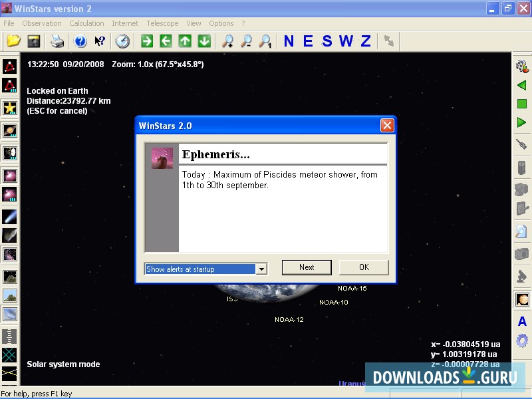Screen dimensions: 532x399
Task: Open the Observation menu
Action: pos(41,23)
